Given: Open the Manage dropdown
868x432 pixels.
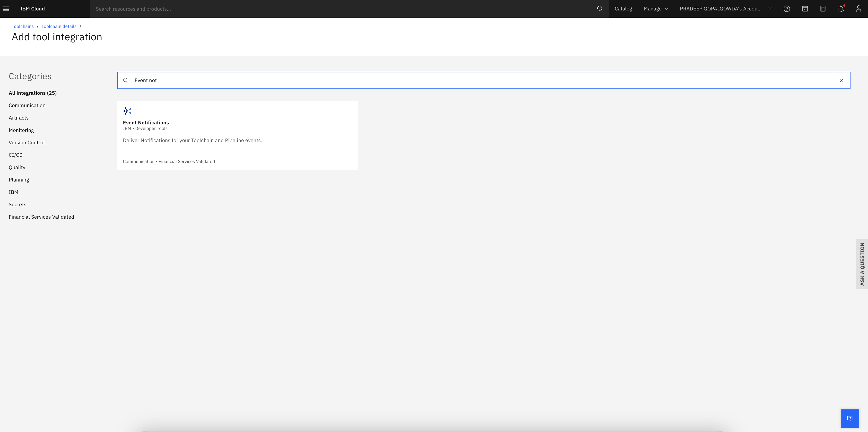Looking at the screenshot, I should click(655, 9).
